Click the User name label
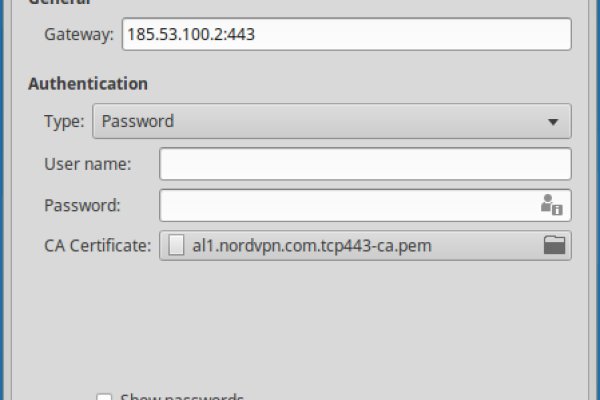This screenshot has width=600, height=400. (x=88, y=163)
